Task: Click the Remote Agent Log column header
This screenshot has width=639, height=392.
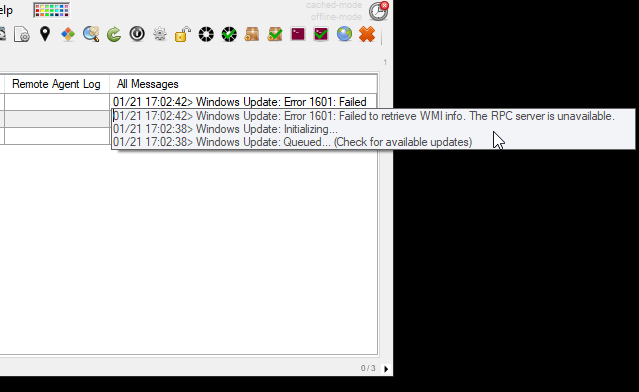Action: 56,84
